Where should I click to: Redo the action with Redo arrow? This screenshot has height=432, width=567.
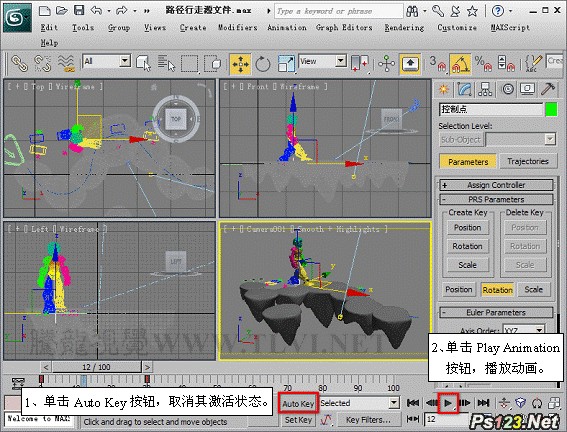click(x=122, y=10)
